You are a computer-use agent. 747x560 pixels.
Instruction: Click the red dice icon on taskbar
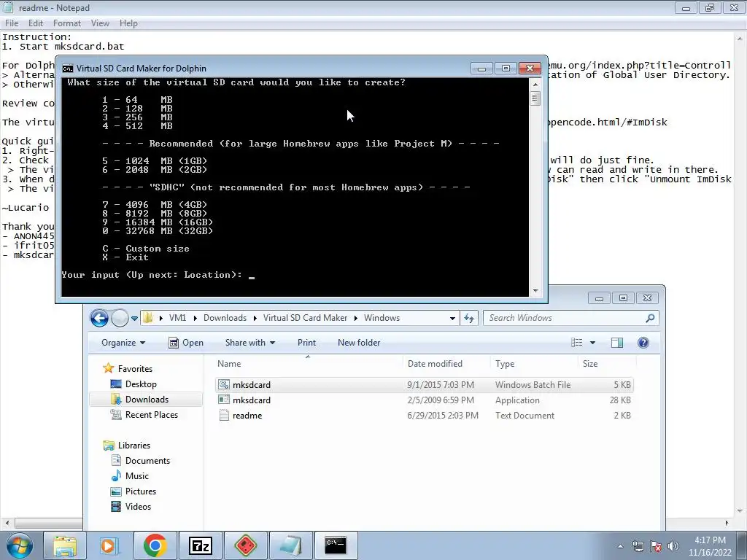pyautogui.click(x=245, y=545)
